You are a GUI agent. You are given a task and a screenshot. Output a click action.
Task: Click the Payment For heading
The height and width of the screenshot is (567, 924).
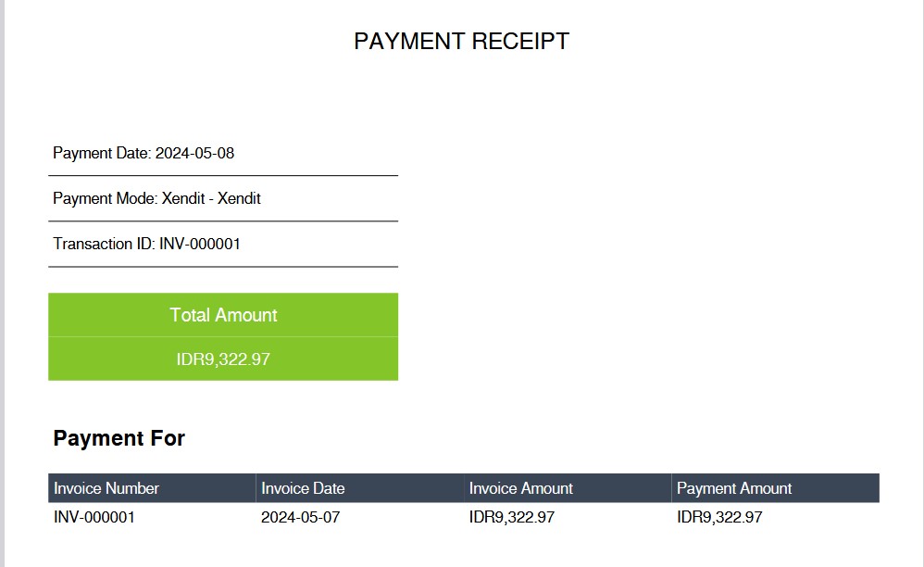[119, 438]
